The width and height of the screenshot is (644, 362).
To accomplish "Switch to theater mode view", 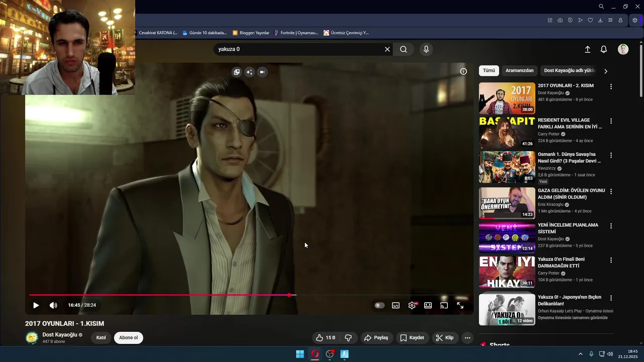I will (428, 305).
